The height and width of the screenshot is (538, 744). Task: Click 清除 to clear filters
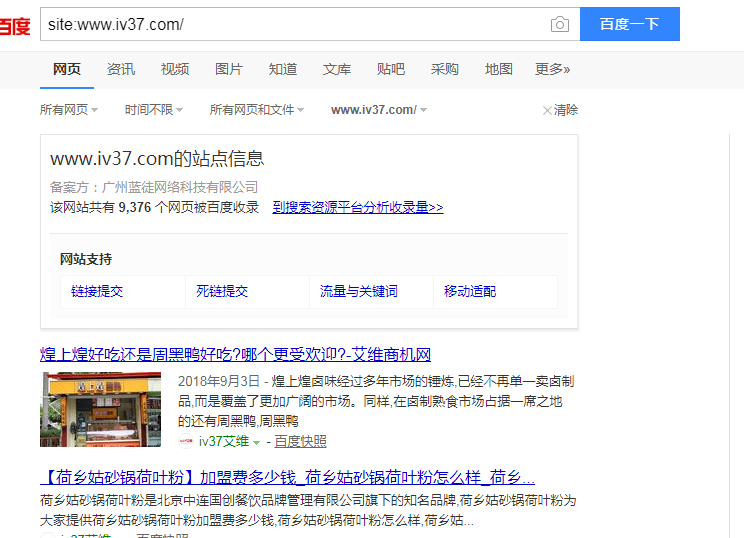566,110
